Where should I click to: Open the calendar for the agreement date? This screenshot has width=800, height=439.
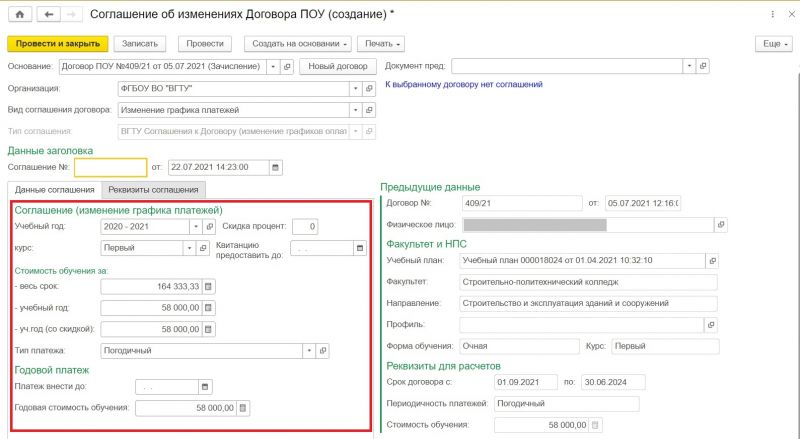click(276, 167)
